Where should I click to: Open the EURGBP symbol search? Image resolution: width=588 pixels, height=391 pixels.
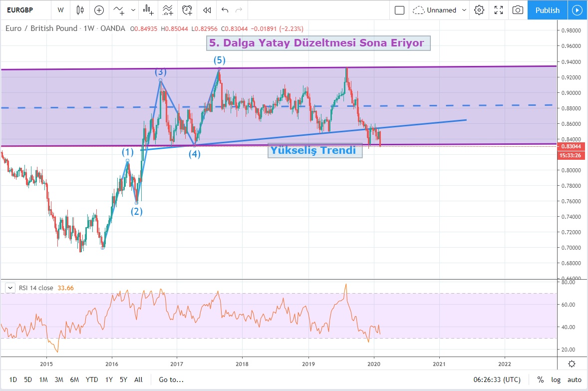tap(20, 10)
